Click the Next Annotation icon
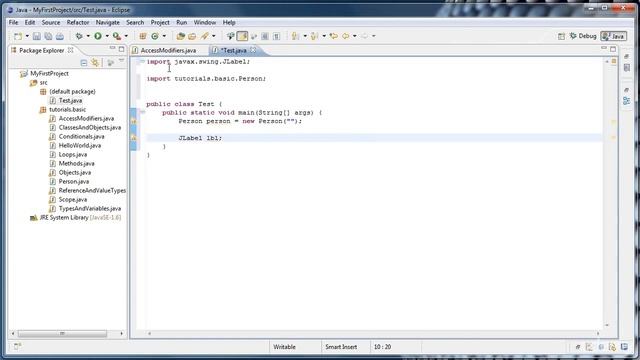 pos(295,36)
